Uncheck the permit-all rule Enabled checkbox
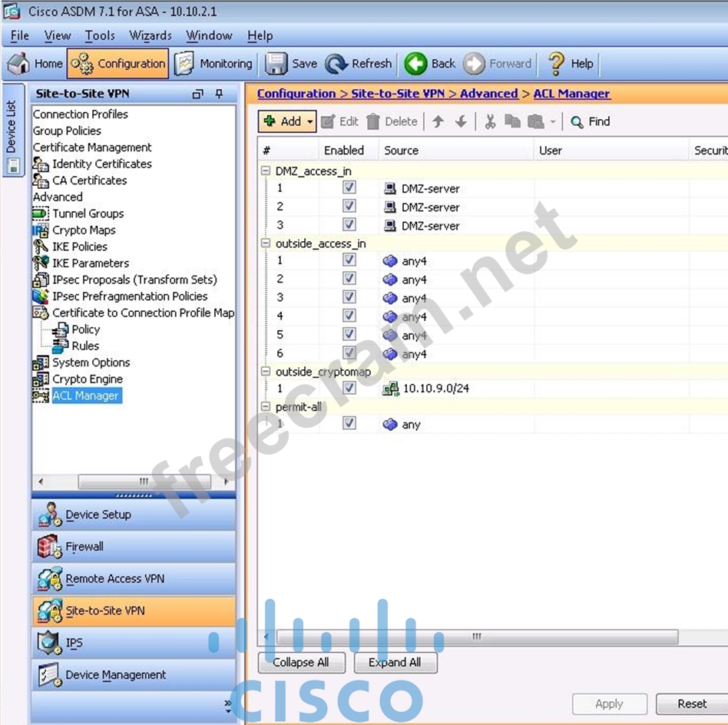728x725 pixels. 349,424
